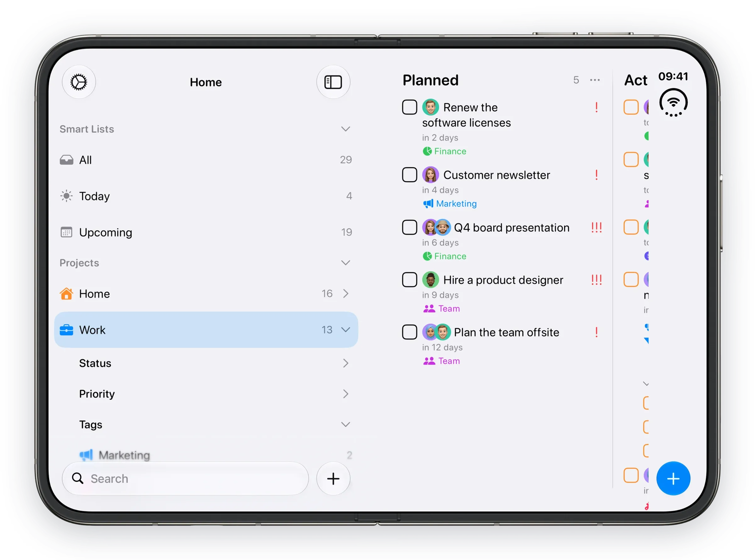This screenshot has height=560, width=755.
Task: Click the plus button beside Search
Action: pos(333,478)
